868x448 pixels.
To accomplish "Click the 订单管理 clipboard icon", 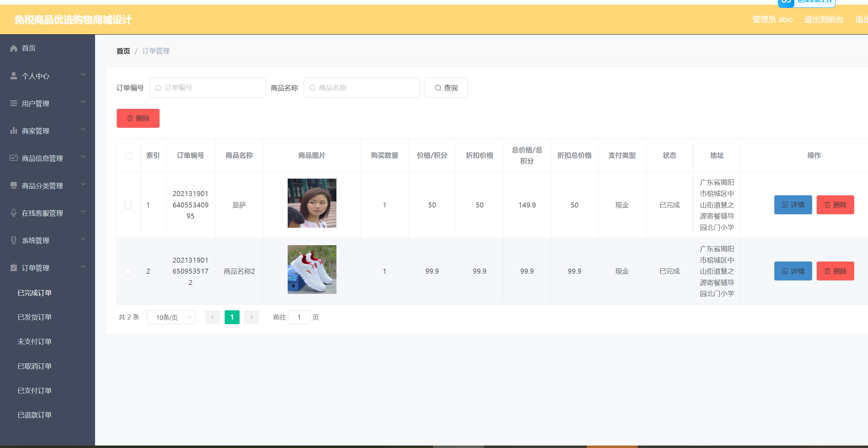I will point(14,268).
